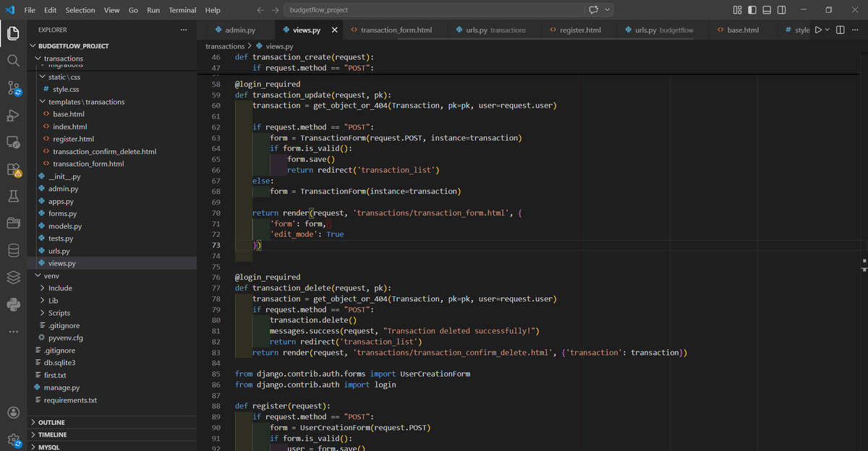
Task: Collapse the BUDGETFLOW_PROJECT root folder
Action: pos(33,46)
